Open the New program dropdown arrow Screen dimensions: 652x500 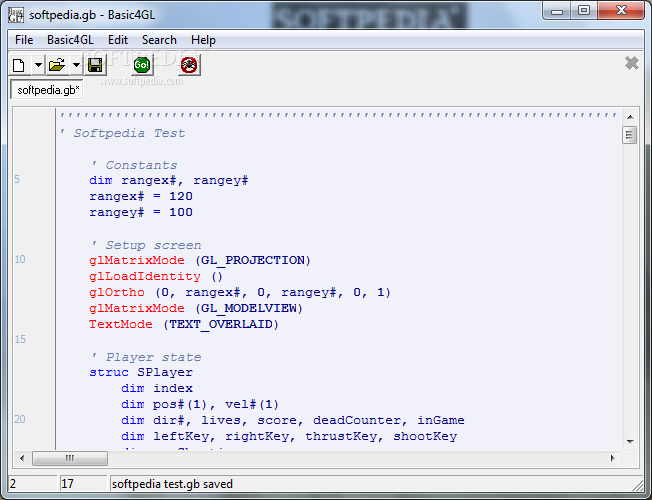click(38, 65)
